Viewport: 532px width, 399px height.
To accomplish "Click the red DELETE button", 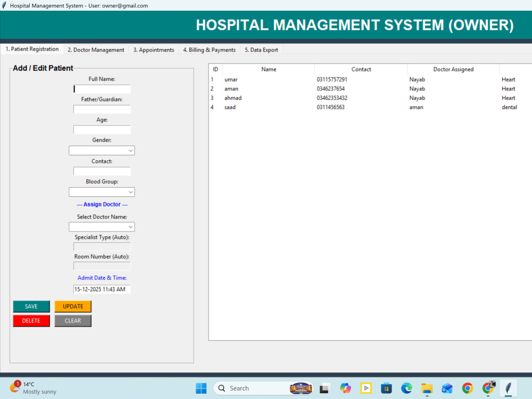I will [31, 321].
